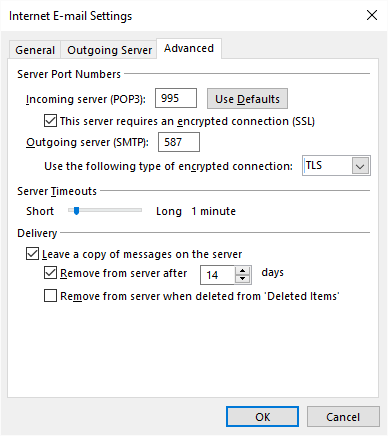Confirm settings with the OK button
Viewport: 388px width, 436px height.
[x=262, y=417]
